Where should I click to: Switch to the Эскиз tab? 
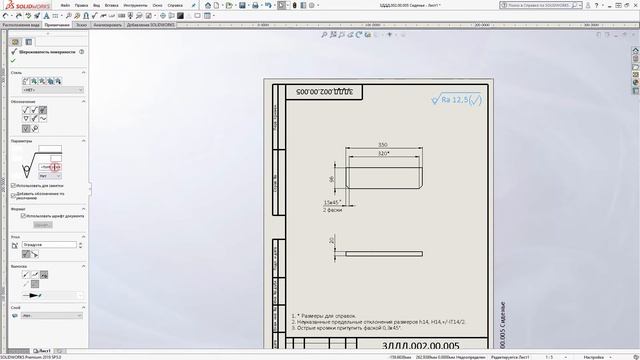[x=82, y=25]
